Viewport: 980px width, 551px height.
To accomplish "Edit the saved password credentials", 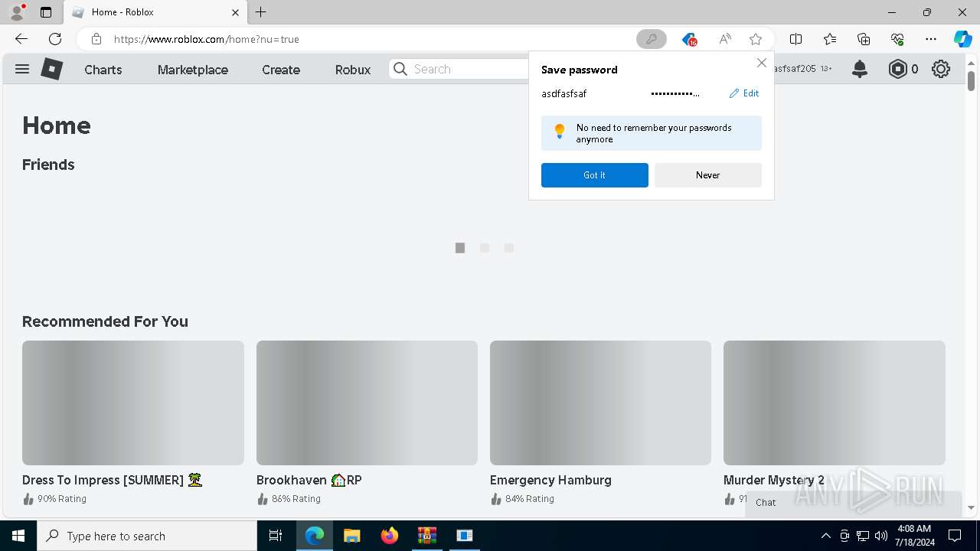I will coord(744,93).
